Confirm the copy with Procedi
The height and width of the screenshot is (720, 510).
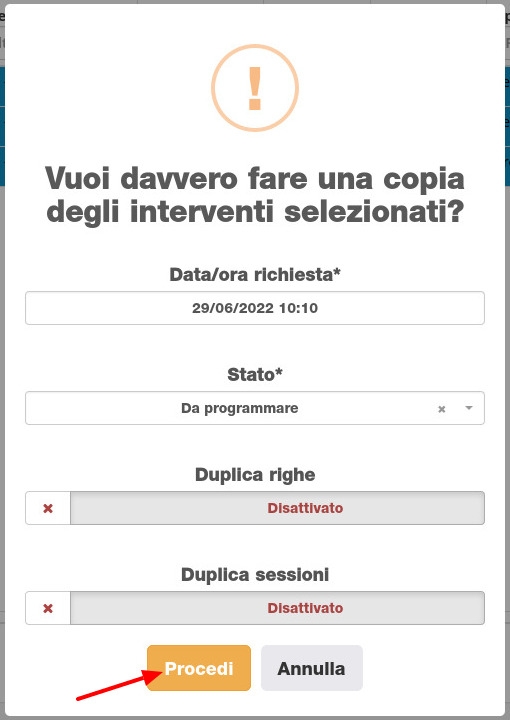tap(199, 668)
